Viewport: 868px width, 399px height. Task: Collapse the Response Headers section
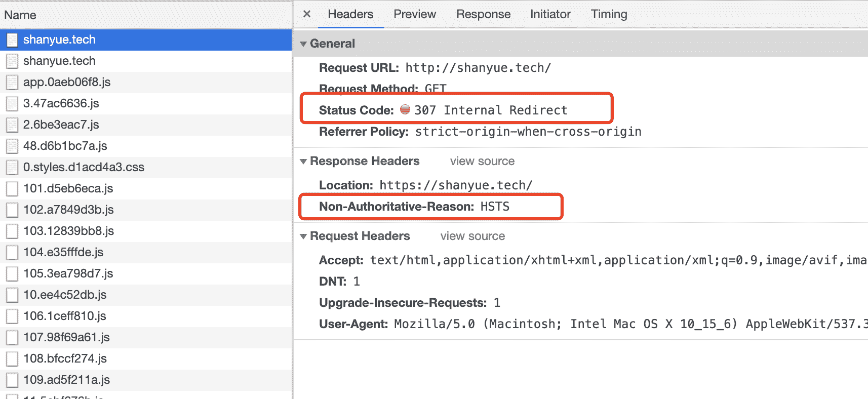point(303,162)
